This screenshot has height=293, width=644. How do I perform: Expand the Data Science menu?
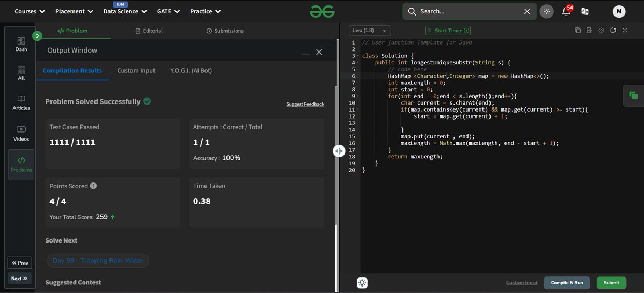(x=125, y=11)
